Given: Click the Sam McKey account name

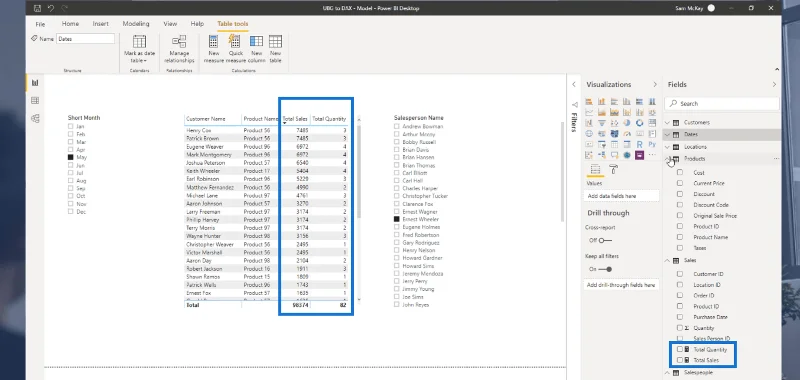Looking at the screenshot, I should point(689,8).
